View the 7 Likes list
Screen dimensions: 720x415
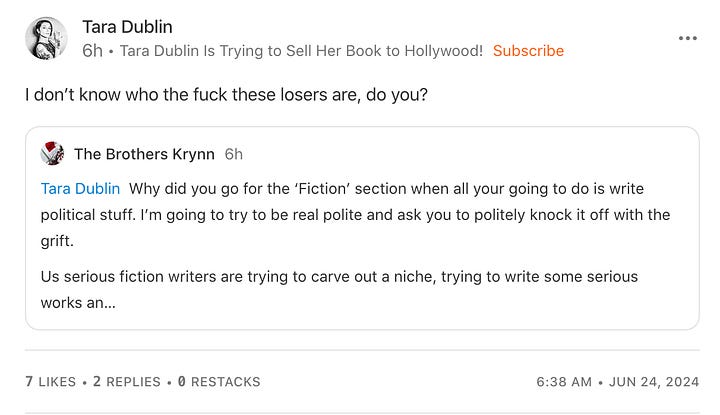pyautogui.click(x=51, y=381)
